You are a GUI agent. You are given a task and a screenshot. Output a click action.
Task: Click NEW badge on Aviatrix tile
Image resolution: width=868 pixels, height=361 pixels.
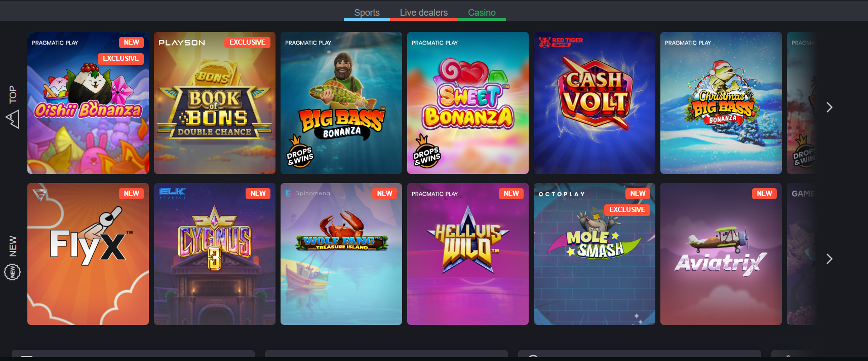click(x=764, y=194)
